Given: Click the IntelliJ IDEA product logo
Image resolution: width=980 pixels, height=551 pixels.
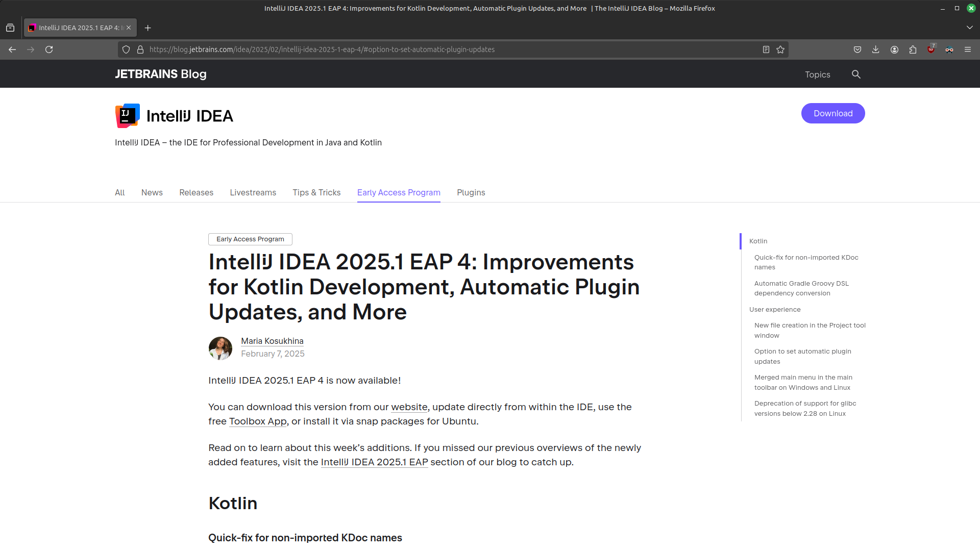Looking at the screenshot, I should click(x=127, y=116).
